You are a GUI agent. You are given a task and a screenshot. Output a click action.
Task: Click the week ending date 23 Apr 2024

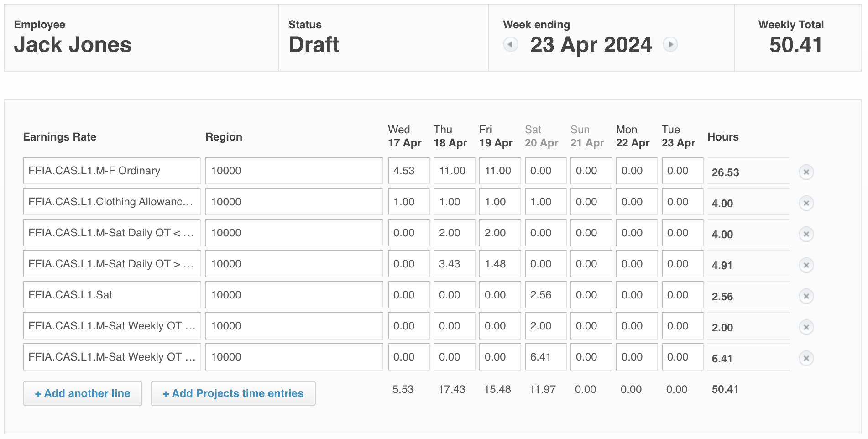tap(591, 45)
